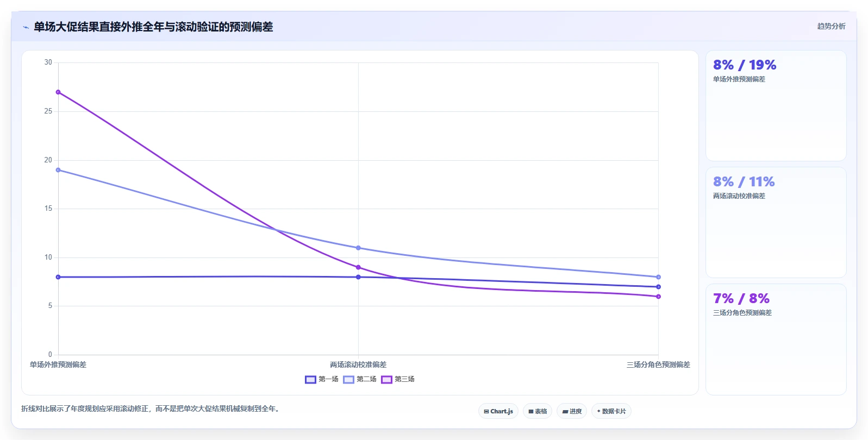The height and width of the screenshot is (440, 868).
Task: Click the 第三场 data point at 27
Action: [58, 92]
